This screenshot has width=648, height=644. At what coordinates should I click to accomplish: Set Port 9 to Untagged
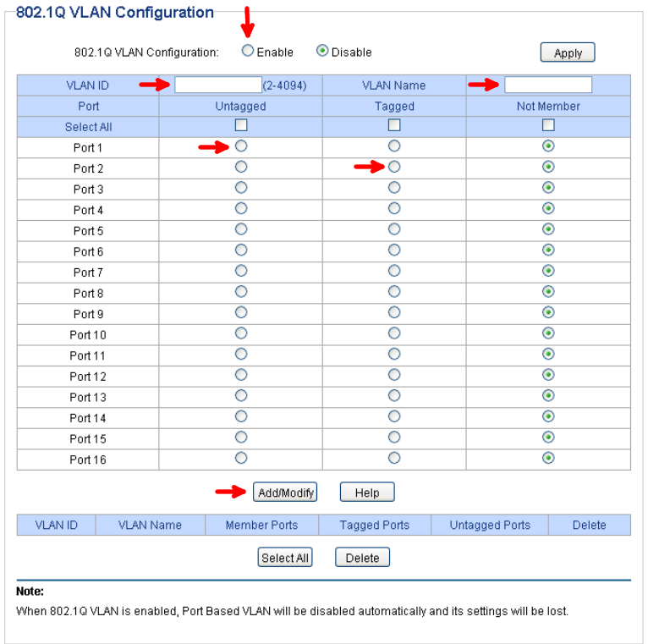(x=241, y=312)
